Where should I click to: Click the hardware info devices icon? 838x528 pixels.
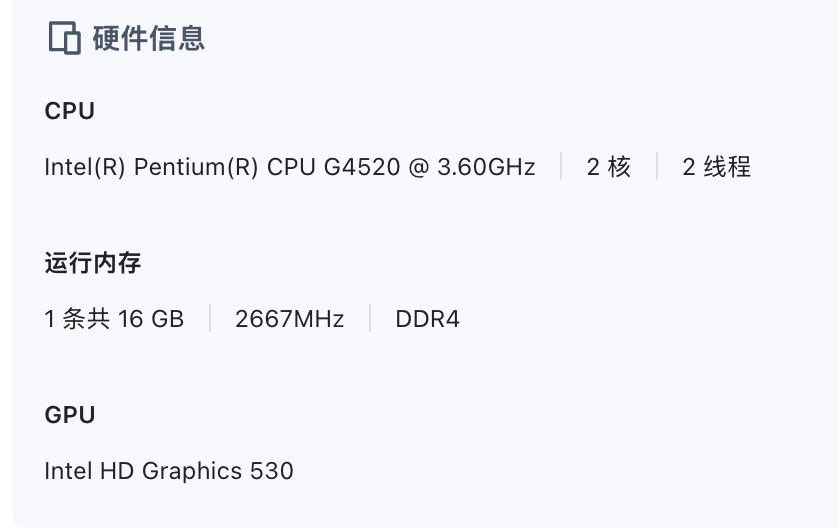tap(65, 38)
